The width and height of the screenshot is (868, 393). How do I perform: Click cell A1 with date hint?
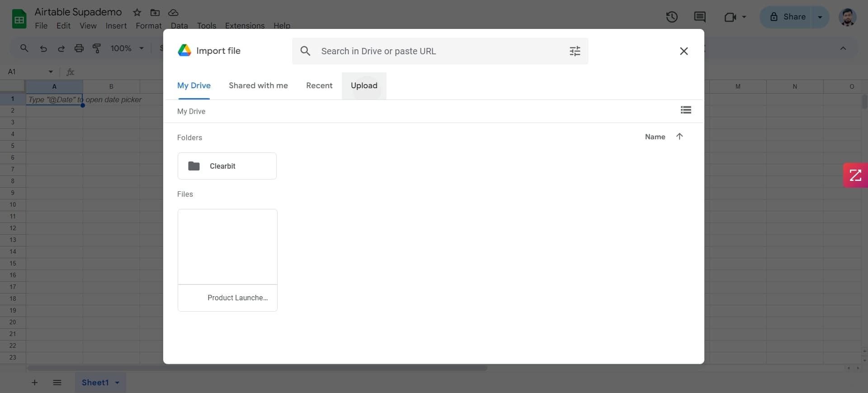54,99
